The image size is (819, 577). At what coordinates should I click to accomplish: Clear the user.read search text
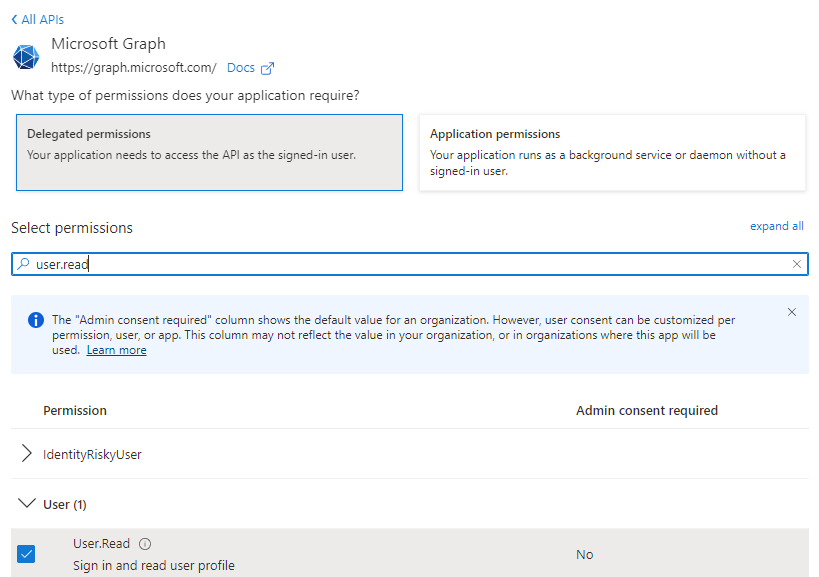[797, 264]
